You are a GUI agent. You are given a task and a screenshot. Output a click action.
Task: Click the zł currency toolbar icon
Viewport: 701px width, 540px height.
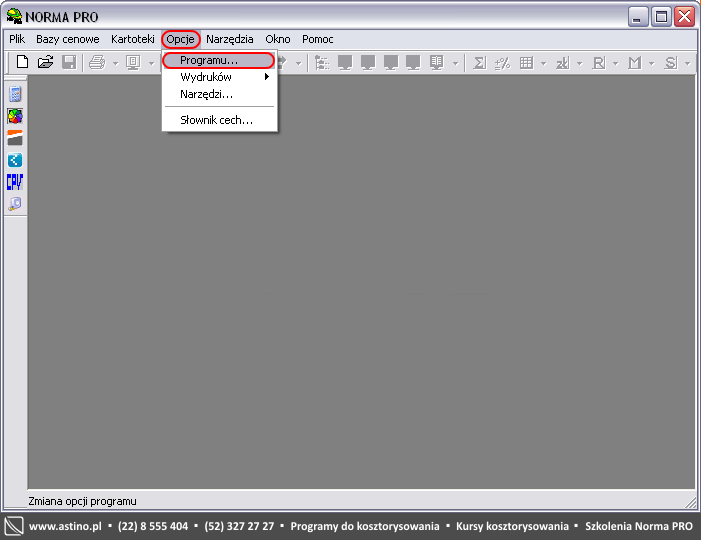[562, 63]
